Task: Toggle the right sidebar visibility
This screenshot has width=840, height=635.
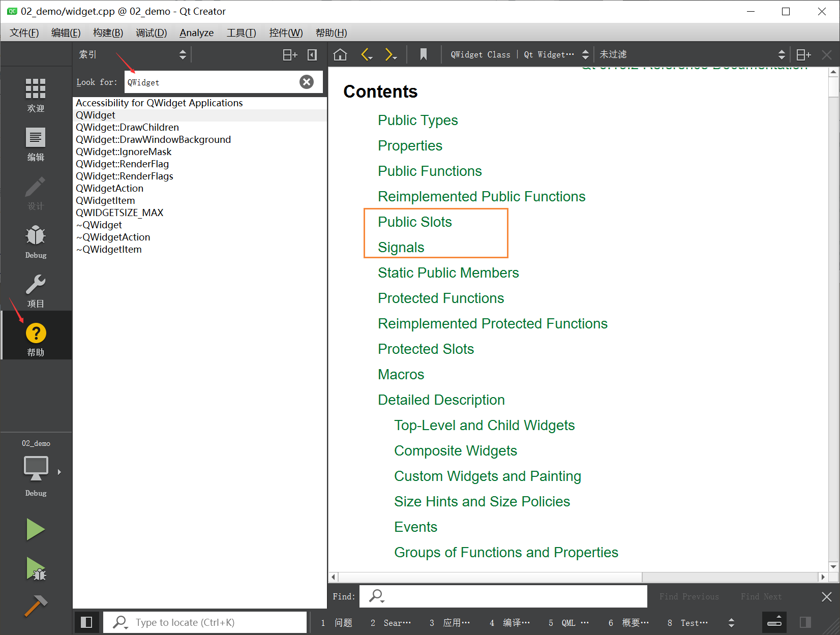Action: coord(805,622)
